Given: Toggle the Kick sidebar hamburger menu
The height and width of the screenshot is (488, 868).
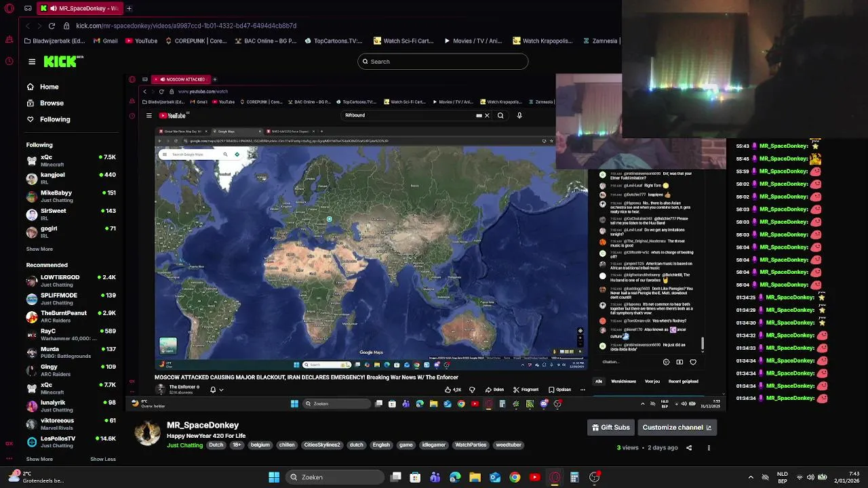Looking at the screenshot, I should (32, 62).
